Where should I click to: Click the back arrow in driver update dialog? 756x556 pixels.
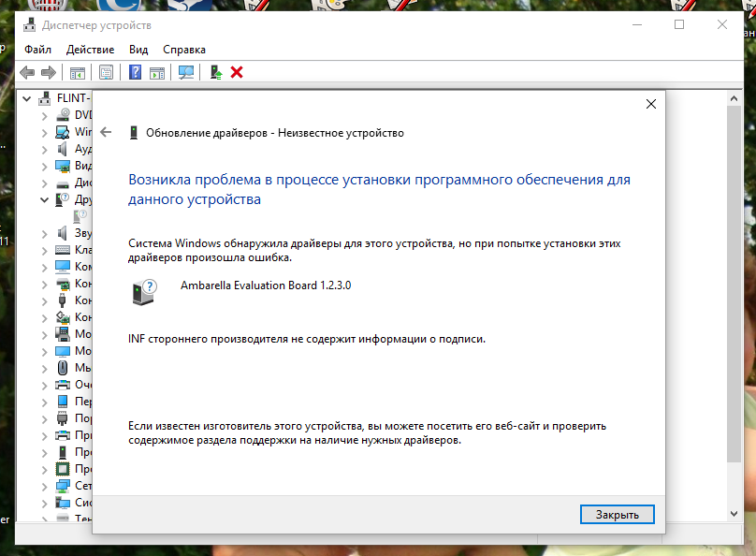click(106, 132)
